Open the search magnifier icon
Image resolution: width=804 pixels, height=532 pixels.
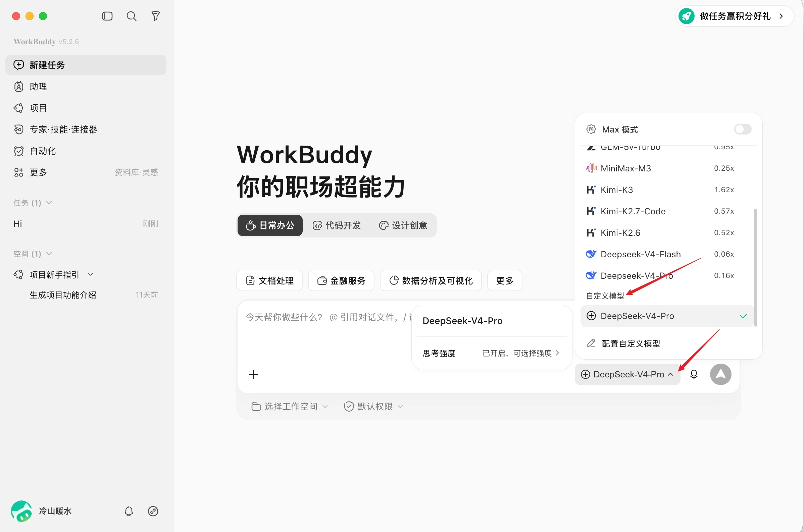[x=131, y=16]
